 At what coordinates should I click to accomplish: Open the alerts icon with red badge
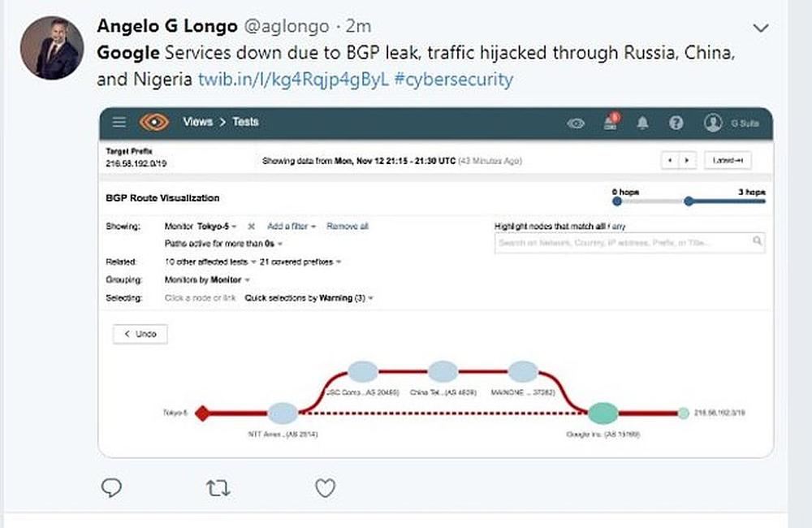(x=609, y=123)
